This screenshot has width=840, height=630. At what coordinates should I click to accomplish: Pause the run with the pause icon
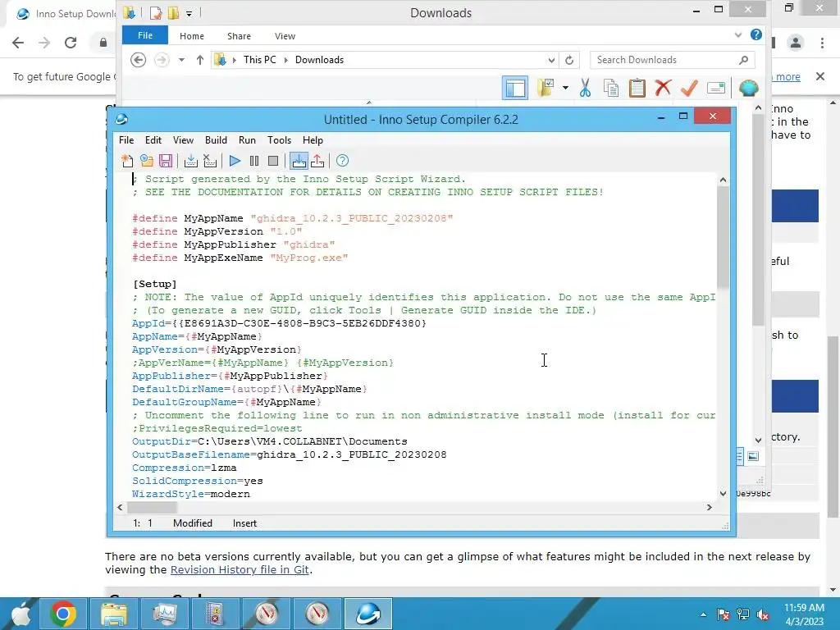(254, 161)
